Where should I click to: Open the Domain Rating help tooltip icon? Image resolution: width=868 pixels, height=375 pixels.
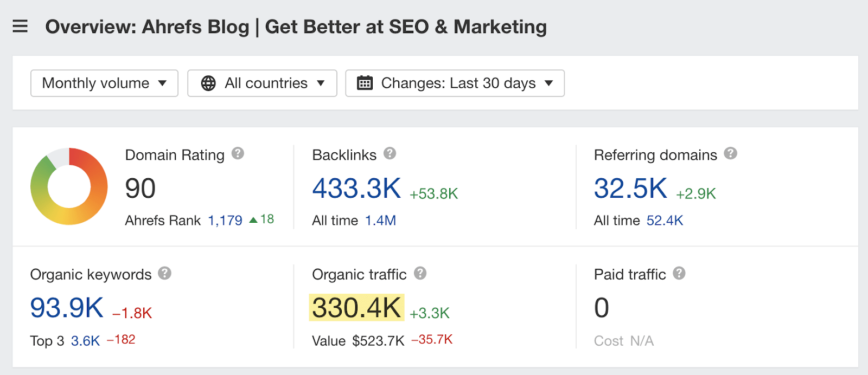237,153
